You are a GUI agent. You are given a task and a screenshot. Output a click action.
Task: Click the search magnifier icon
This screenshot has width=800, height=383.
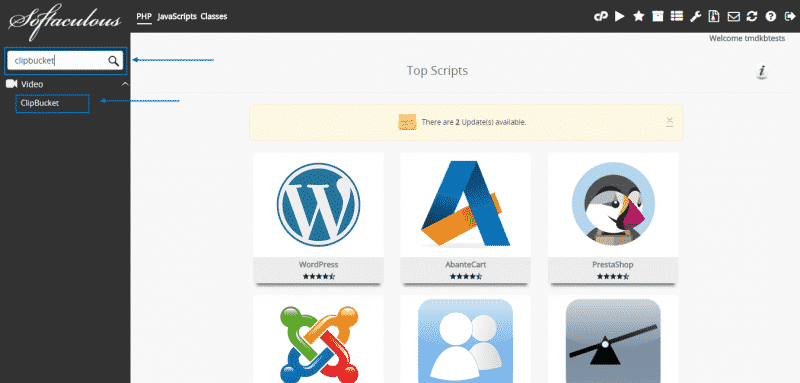tap(113, 61)
